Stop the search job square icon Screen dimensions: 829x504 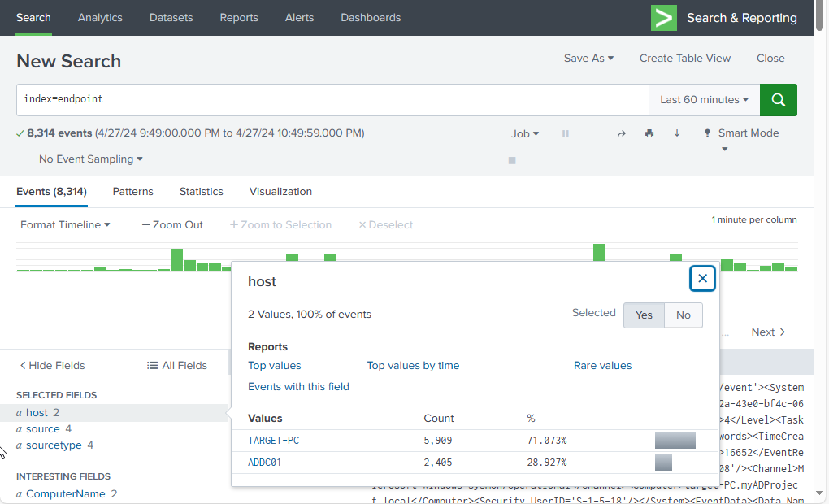pyautogui.click(x=512, y=160)
